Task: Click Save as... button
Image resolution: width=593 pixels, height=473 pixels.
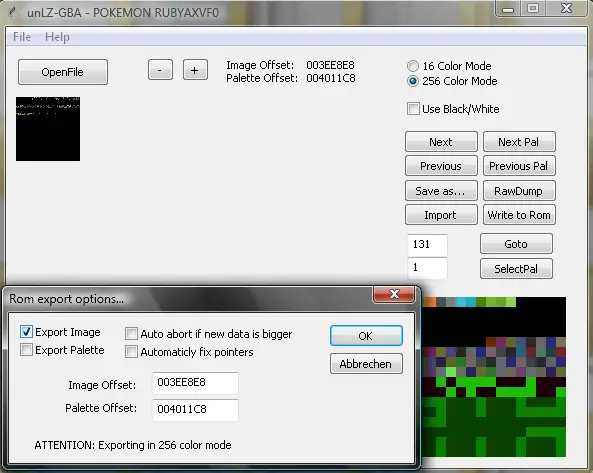Action: 441,191
